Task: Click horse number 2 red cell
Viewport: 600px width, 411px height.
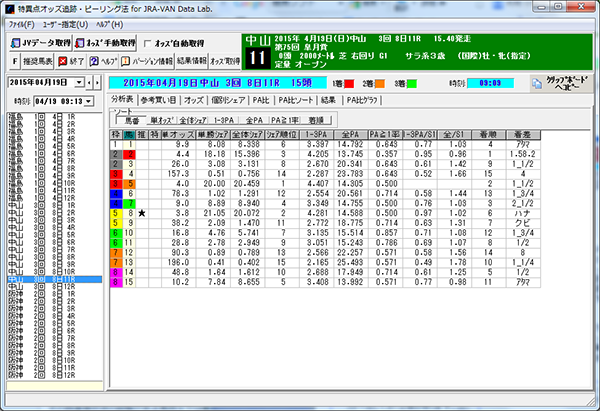Action: coord(129,154)
